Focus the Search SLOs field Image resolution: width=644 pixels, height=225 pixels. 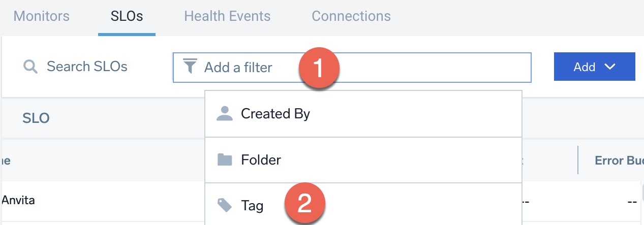pyautogui.click(x=87, y=67)
